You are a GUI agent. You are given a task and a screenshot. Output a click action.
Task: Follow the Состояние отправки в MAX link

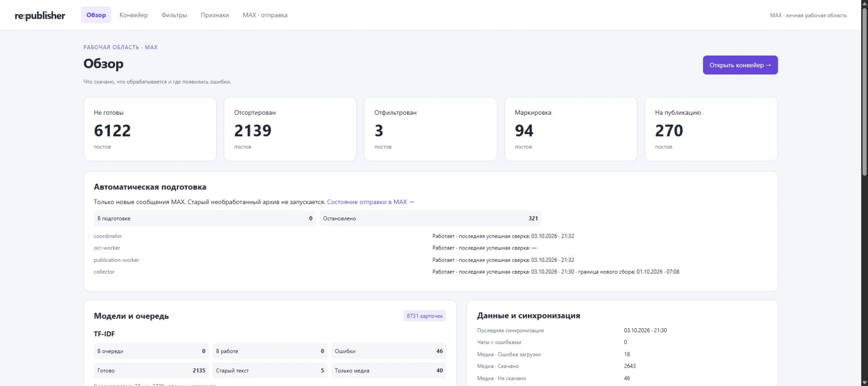pos(370,202)
